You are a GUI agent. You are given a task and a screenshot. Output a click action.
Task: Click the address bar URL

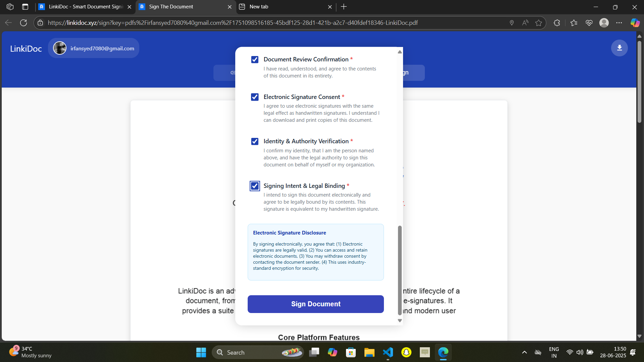click(x=233, y=23)
